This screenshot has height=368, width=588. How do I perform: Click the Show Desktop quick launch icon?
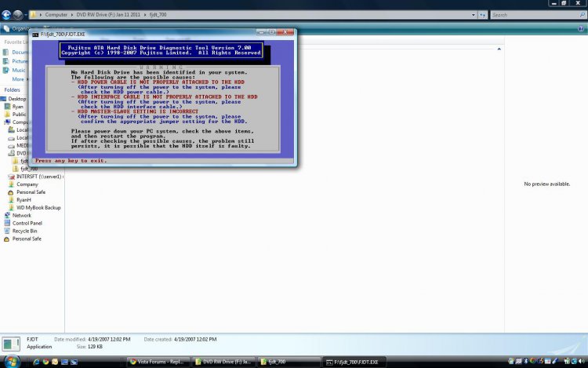(x=64, y=362)
